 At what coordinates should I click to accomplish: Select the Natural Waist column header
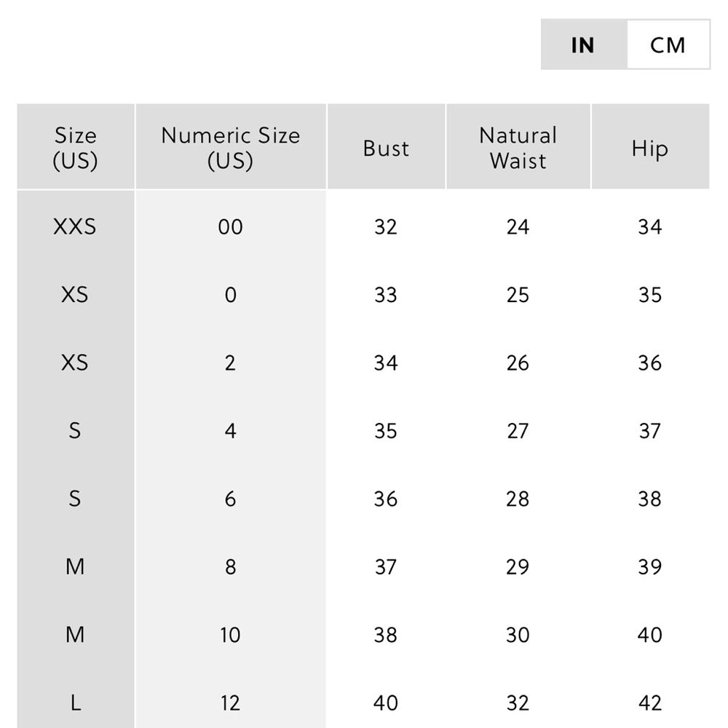tap(518, 148)
